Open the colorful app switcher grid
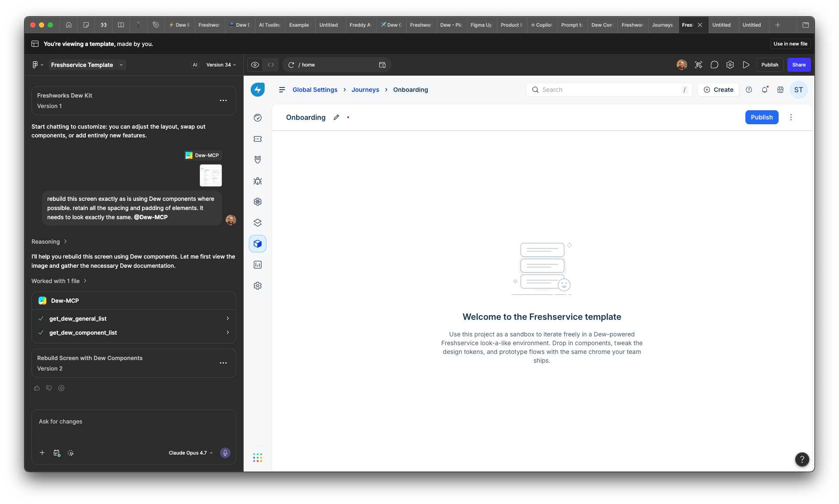Viewport: 839px width, 504px height. [x=258, y=458]
